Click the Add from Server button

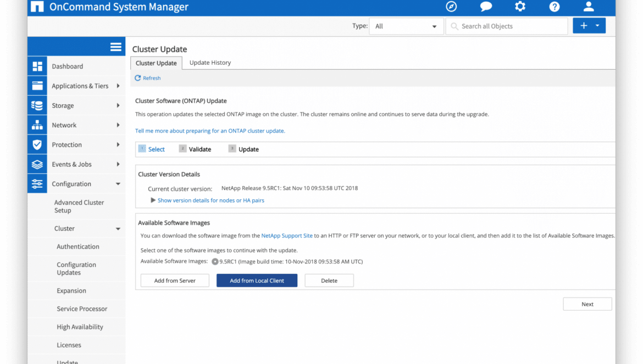(175, 281)
